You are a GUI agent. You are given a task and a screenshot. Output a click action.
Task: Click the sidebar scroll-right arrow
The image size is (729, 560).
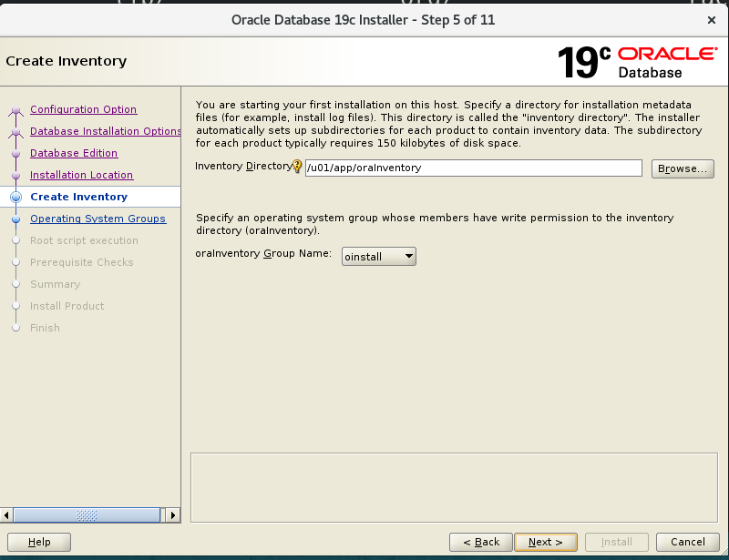pyautogui.click(x=173, y=514)
